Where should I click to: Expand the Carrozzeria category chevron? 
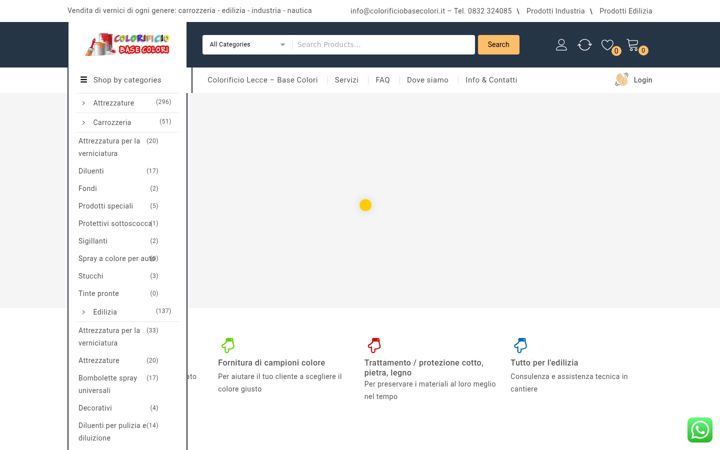click(84, 123)
